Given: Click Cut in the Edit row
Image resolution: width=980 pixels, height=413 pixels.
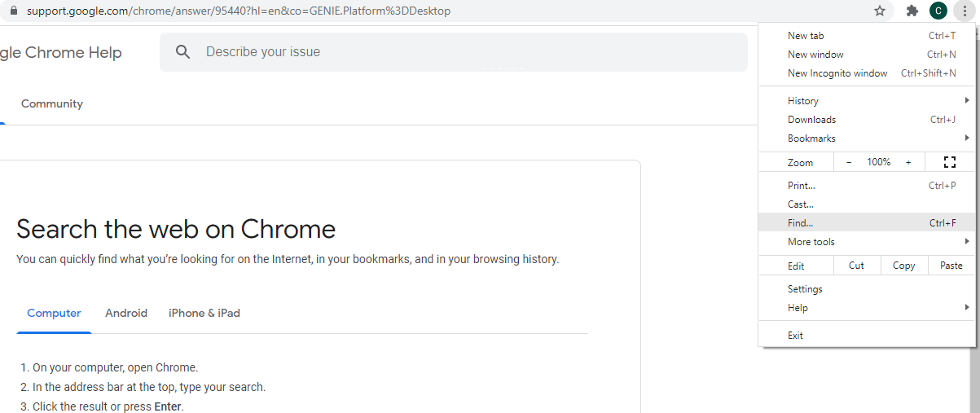Looking at the screenshot, I should [856, 266].
